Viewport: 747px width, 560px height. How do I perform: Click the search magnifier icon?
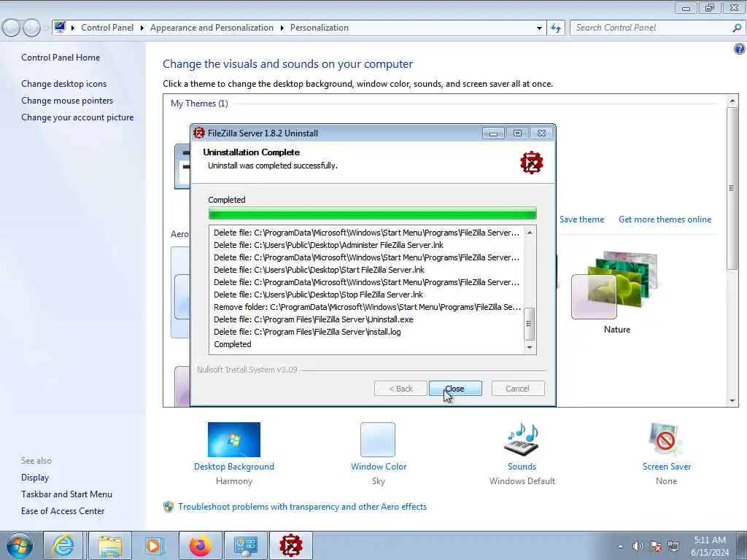[x=737, y=28]
